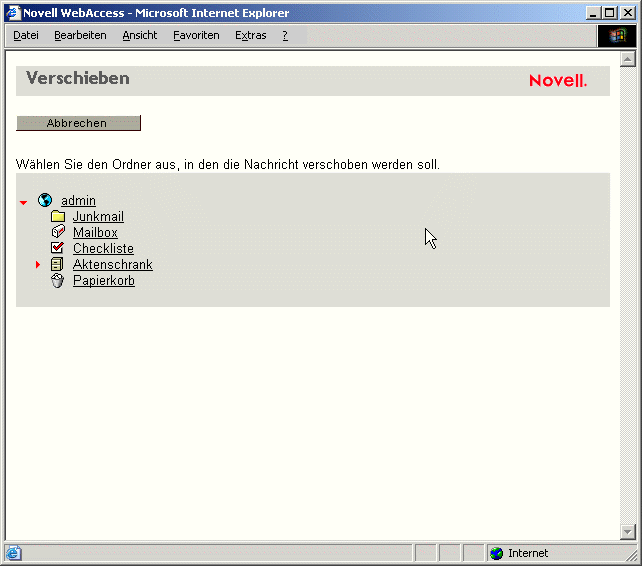
Task: Click the Checkliste checkmark icon
Action: click(x=57, y=248)
